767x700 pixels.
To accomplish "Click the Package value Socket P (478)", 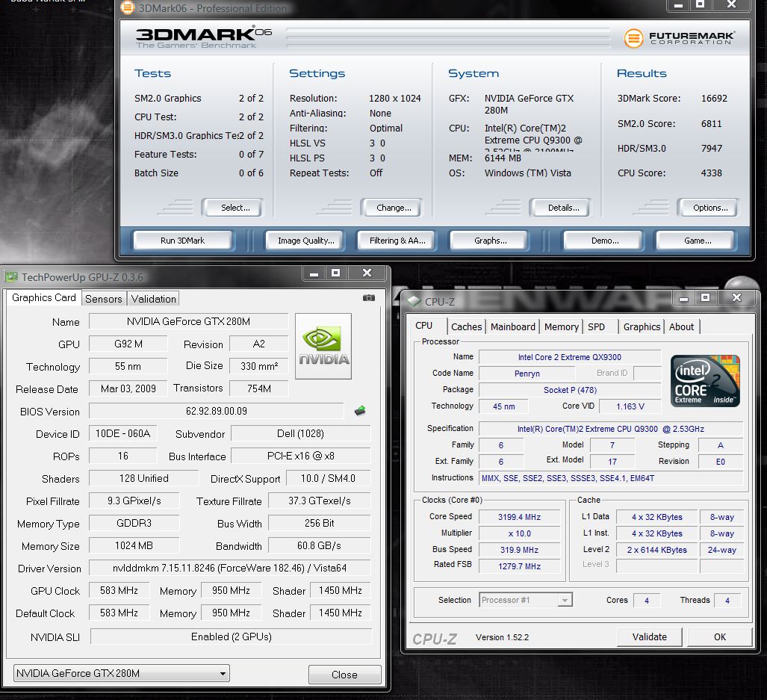I will (569, 390).
